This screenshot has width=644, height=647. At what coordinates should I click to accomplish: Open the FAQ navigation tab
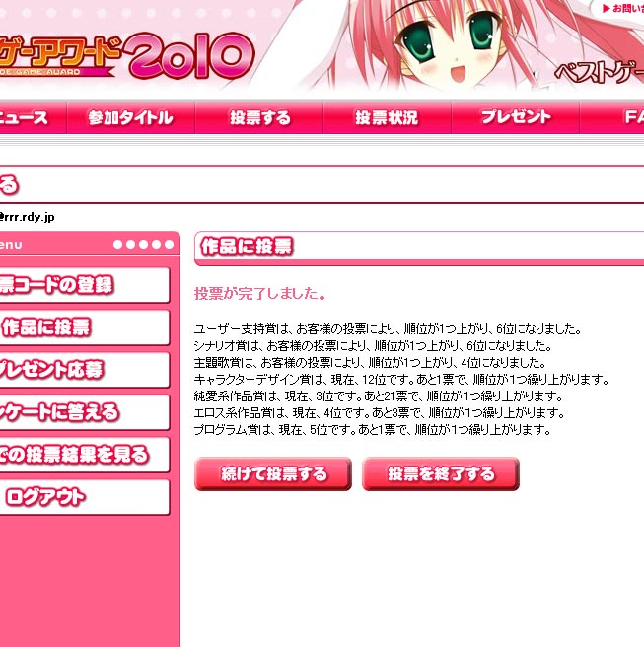[612, 118]
